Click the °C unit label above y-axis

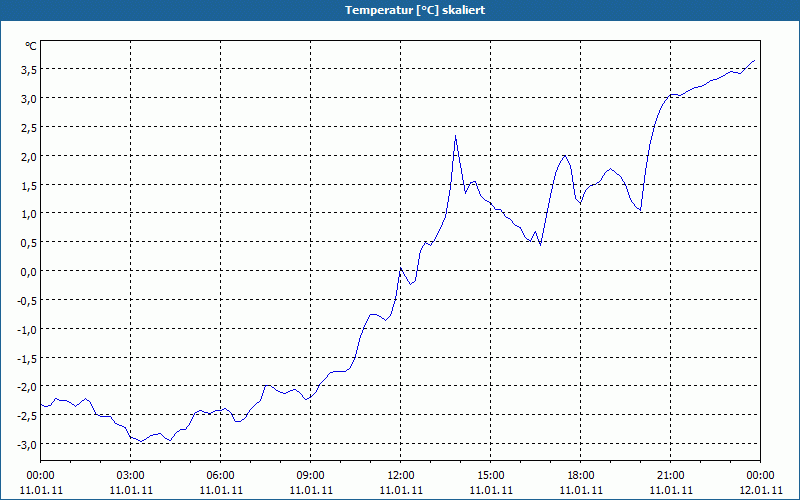click(31, 46)
